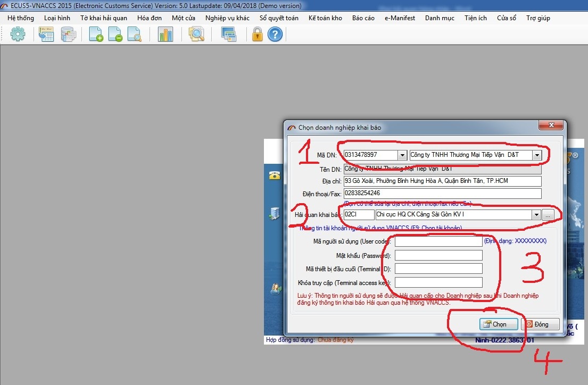
Task: Open the bar chart report icon
Action: (165, 35)
